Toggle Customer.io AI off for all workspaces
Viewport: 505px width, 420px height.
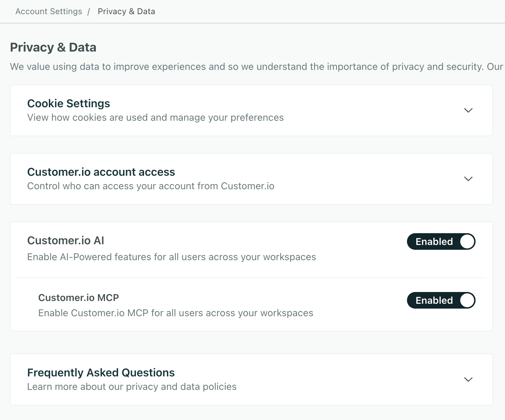point(441,241)
